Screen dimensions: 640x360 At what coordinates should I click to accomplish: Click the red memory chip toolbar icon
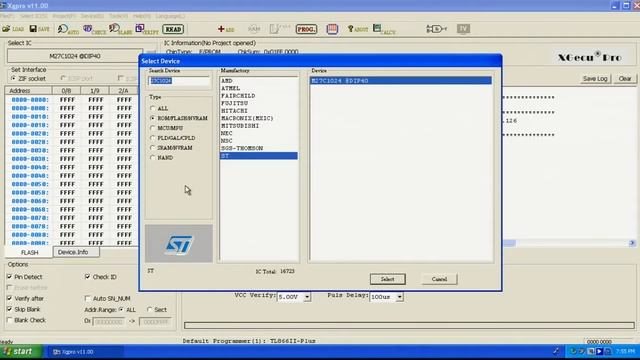coord(332,29)
